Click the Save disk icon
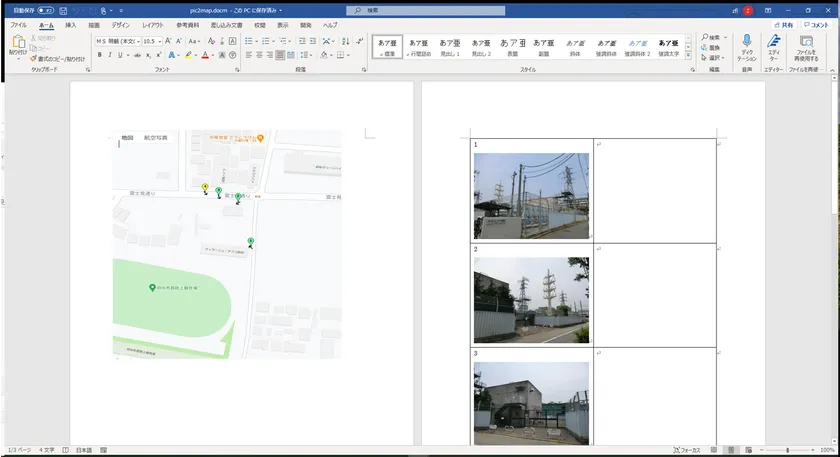Screen dimensions: 840x457 pyautogui.click(x=62, y=10)
